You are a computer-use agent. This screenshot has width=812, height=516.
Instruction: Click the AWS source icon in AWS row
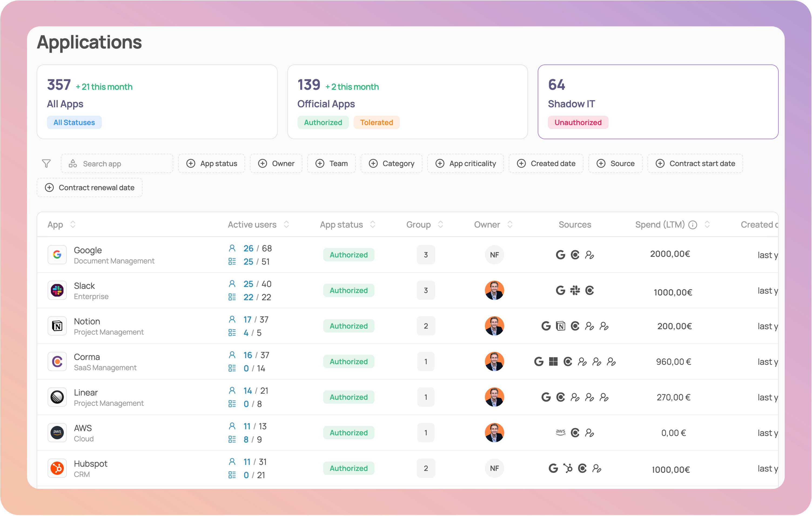coord(560,432)
